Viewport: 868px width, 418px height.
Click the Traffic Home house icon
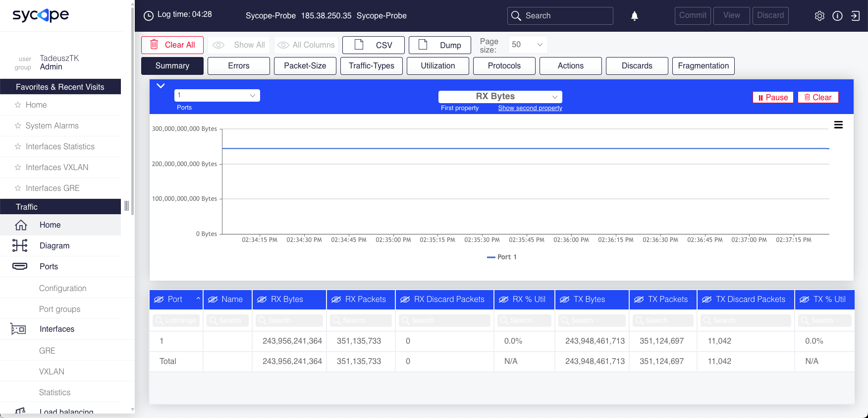coord(21,225)
